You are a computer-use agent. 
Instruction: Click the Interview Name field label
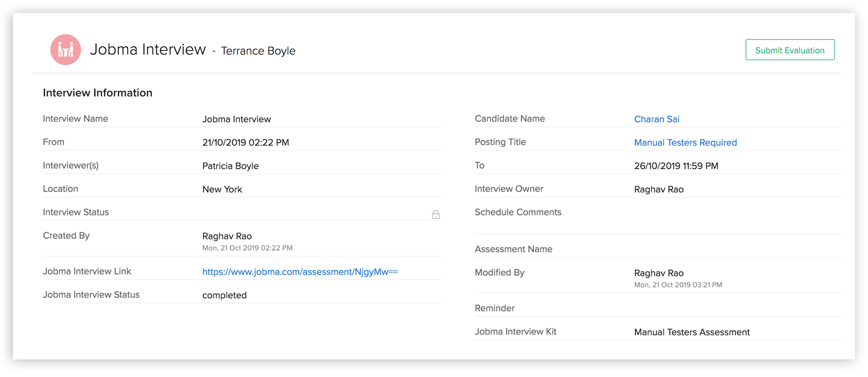(75, 119)
